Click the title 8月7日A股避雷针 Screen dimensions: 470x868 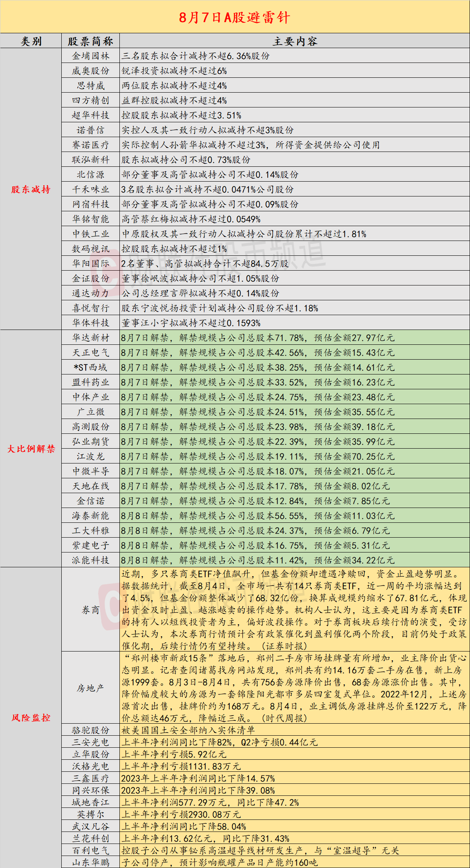(x=235, y=17)
